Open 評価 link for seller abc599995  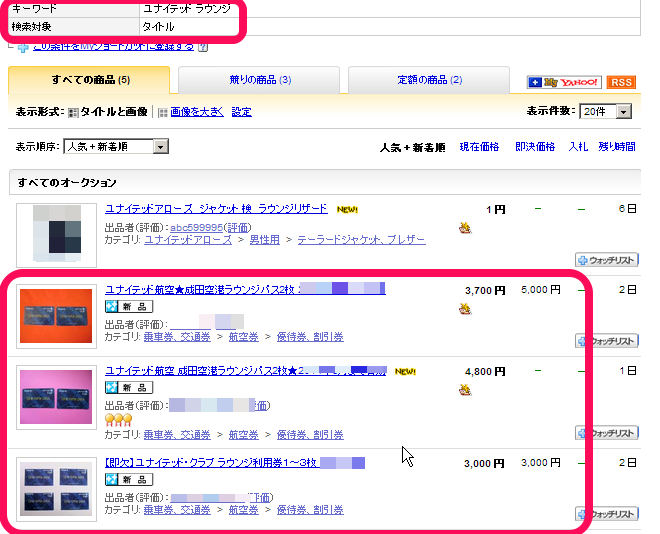[237, 228]
